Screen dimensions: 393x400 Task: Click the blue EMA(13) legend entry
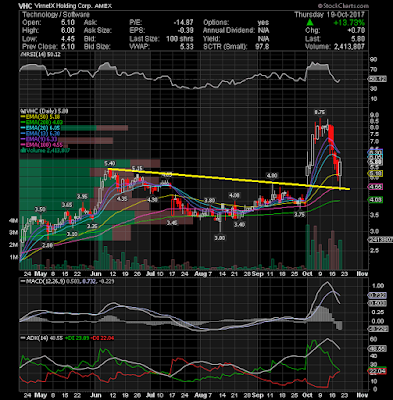(x=41, y=134)
